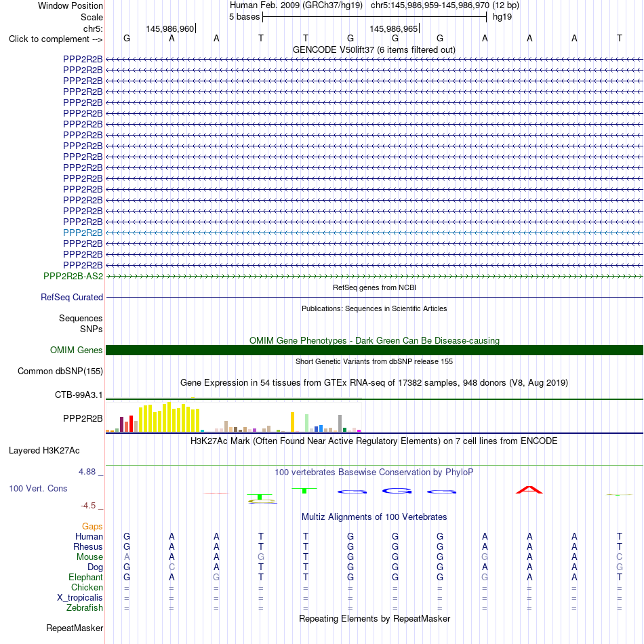Image resolution: width=644 pixels, height=644 pixels.
Task: Select the X_tropicalis alignment row label
Action: click(80, 598)
